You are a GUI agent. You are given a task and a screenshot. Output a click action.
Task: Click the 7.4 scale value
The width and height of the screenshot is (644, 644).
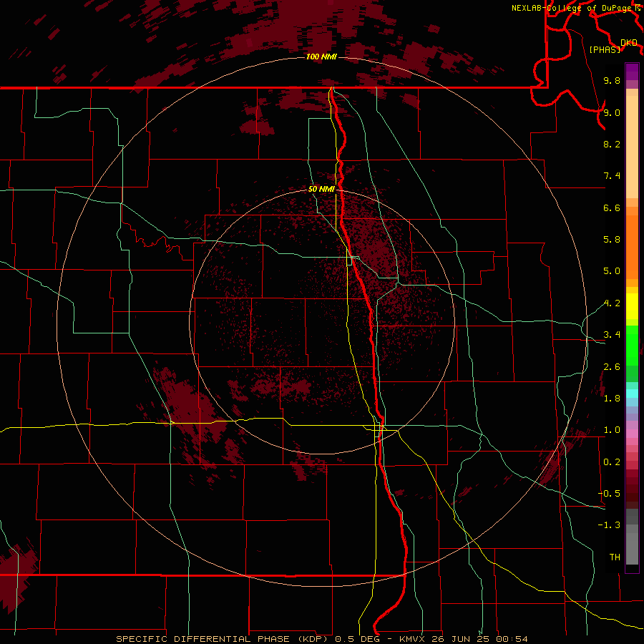click(x=612, y=176)
